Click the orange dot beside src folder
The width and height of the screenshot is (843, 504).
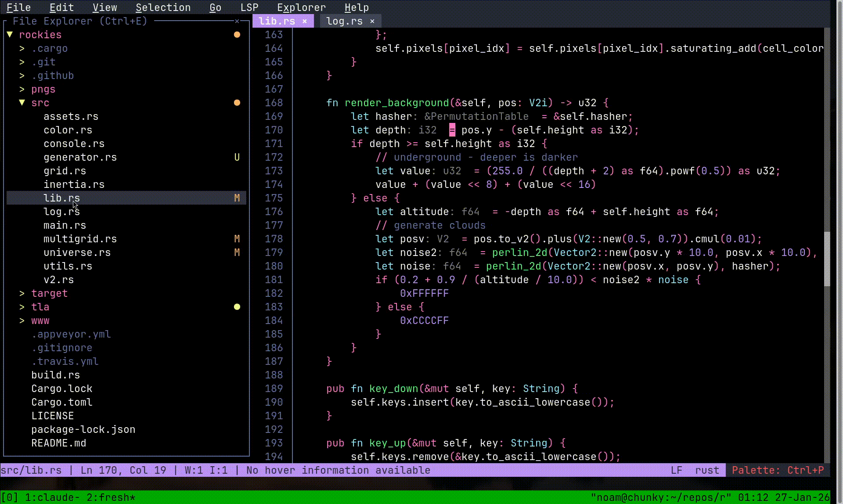pyautogui.click(x=237, y=103)
